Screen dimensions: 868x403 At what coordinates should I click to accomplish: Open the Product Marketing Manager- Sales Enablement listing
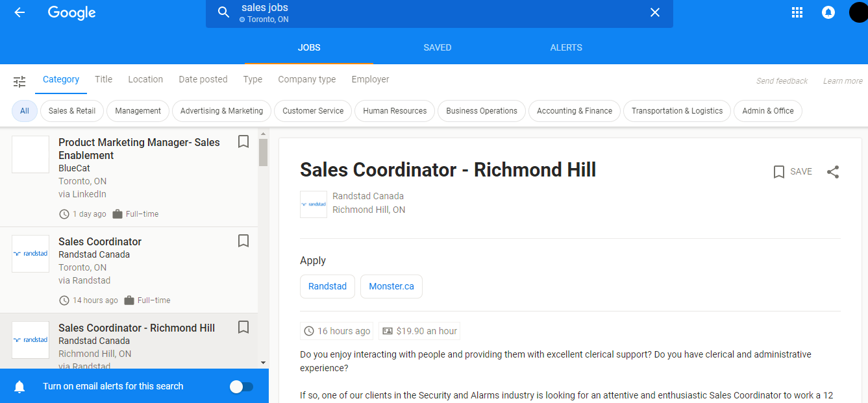(x=139, y=149)
